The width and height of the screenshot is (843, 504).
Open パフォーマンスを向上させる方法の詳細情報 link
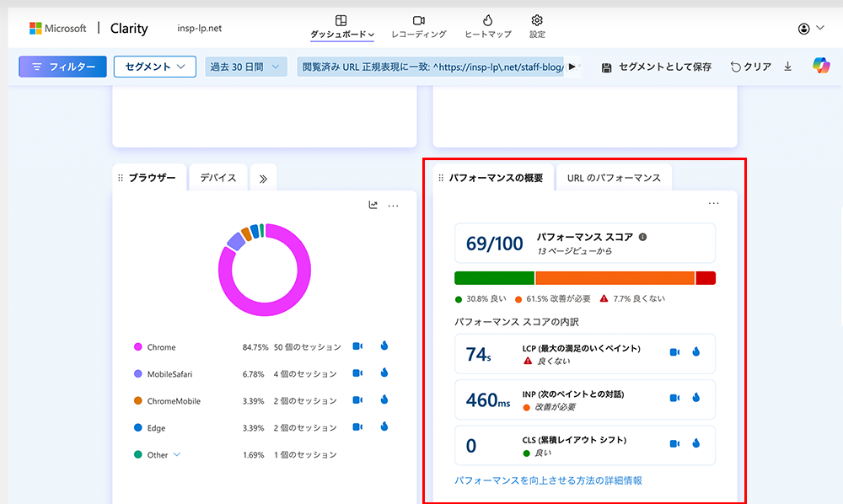pyautogui.click(x=549, y=480)
